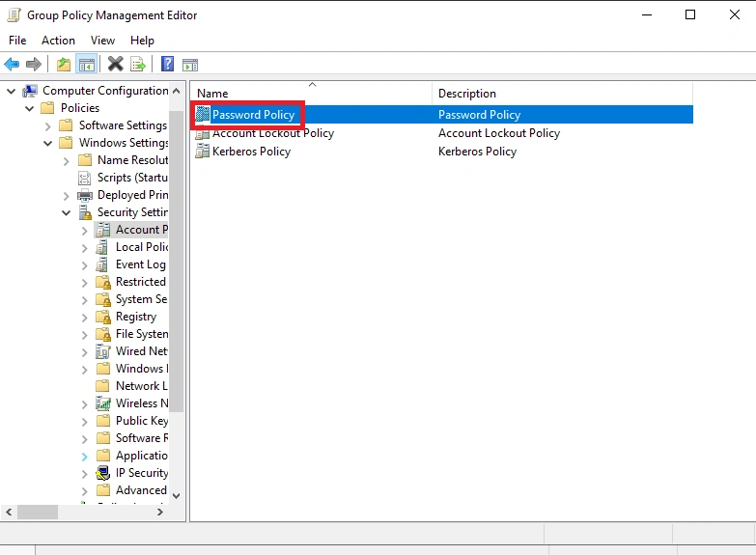Screen dimensions: 756x555
Task: Click the Scripts (Startup) script icon
Action: pos(84,178)
